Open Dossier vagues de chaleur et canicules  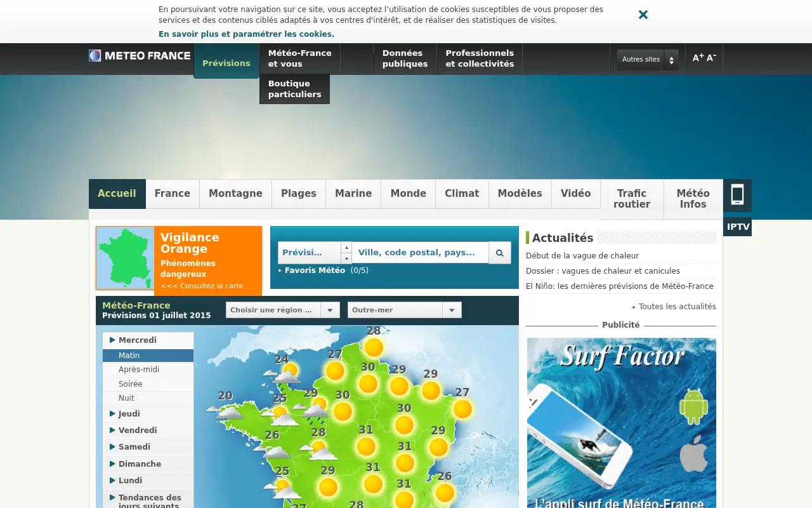pos(603,271)
